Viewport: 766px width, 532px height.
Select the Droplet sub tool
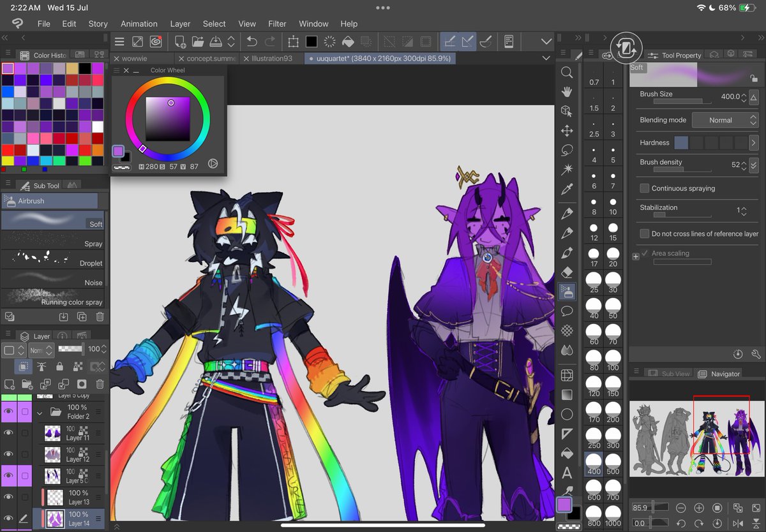[53, 259]
